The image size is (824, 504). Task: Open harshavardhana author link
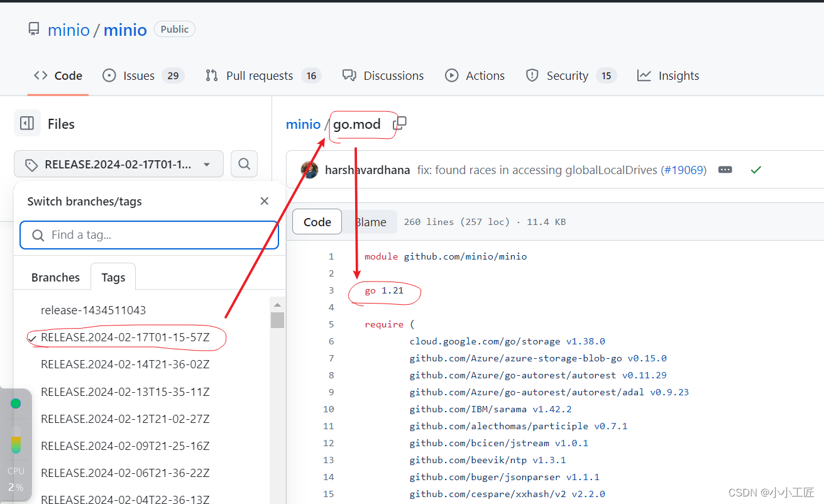pos(368,170)
